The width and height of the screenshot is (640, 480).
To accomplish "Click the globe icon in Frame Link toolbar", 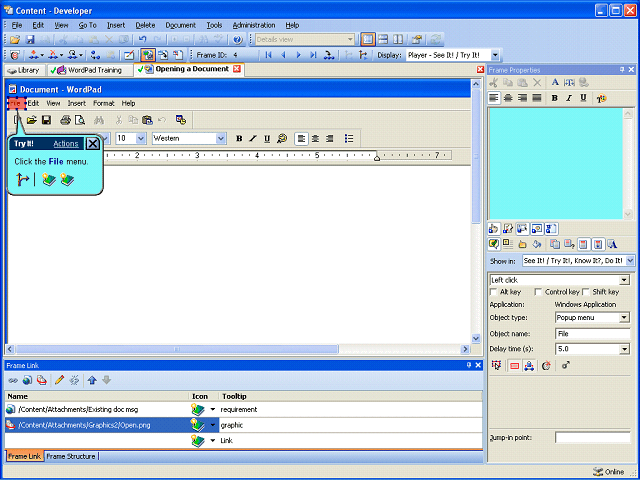I will point(27,380).
